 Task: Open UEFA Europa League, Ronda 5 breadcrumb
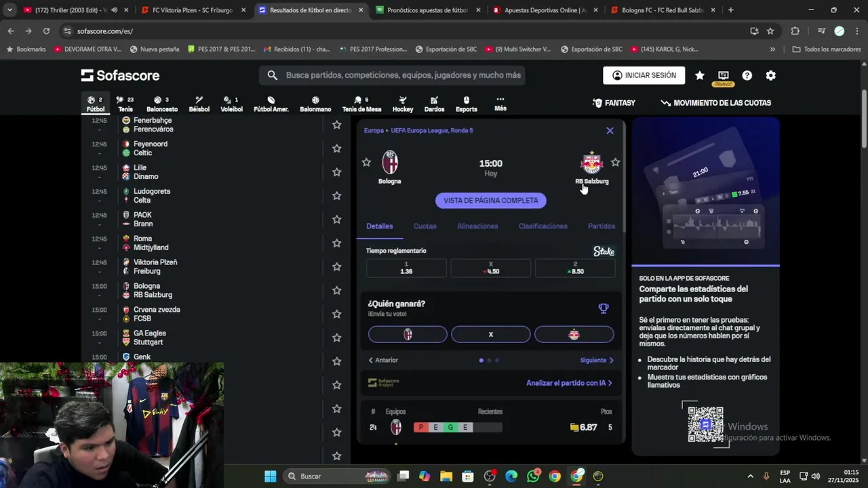click(432, 130)
